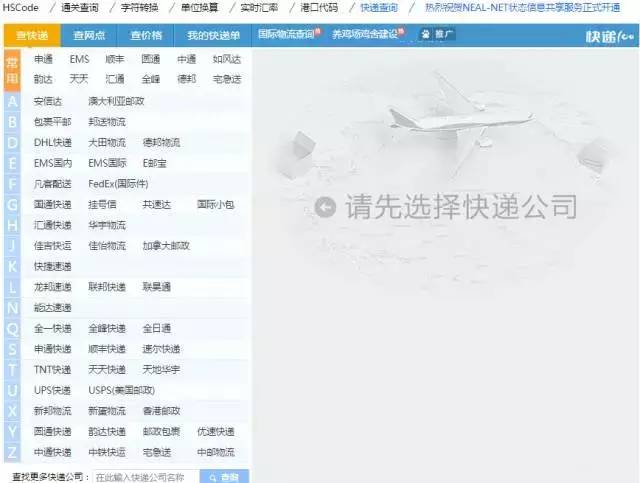This screenshot has height=483, width=640.
Task: Select 龙邦速递 courier
Action: click(x=53, y=287)
